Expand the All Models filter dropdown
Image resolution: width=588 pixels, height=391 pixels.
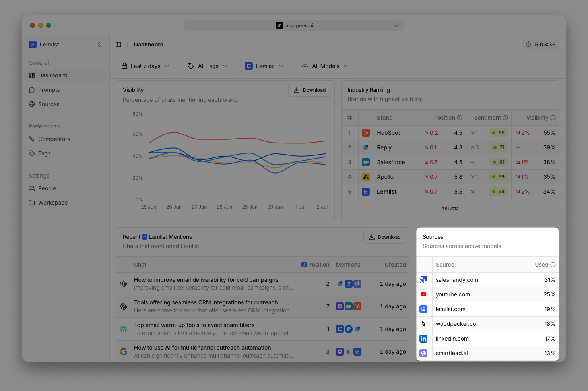tap(324, 66)
